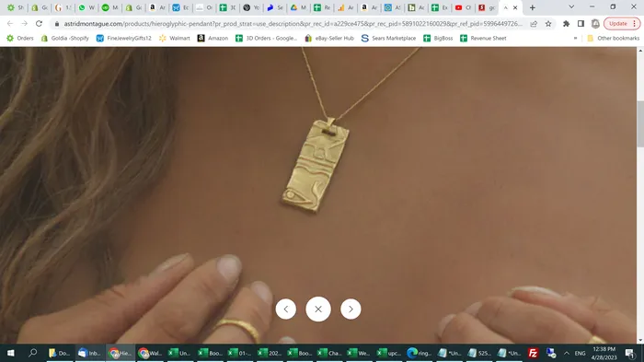Reload the current page

(39, 23)
